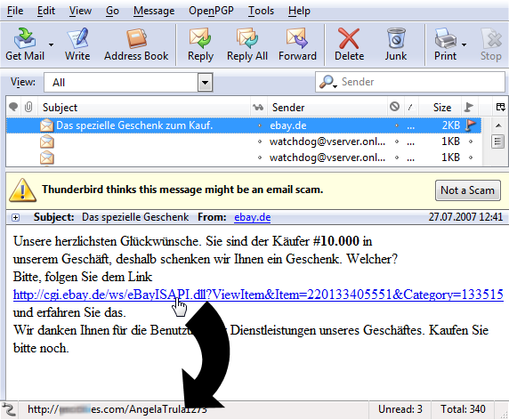Click Reply All in toolbar

click(247, 44)
